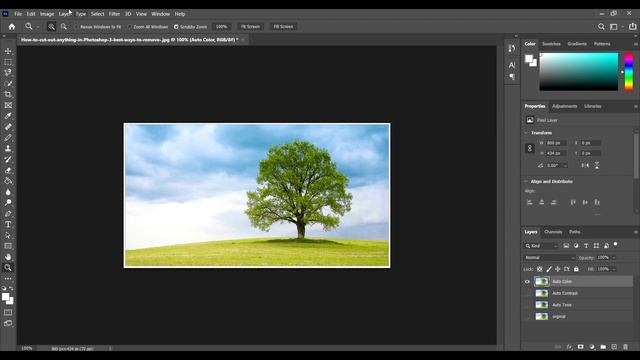The height and width of the screenshot is (360, 640).
Task: Click the Fit Screen button
Action: point(250,27)
